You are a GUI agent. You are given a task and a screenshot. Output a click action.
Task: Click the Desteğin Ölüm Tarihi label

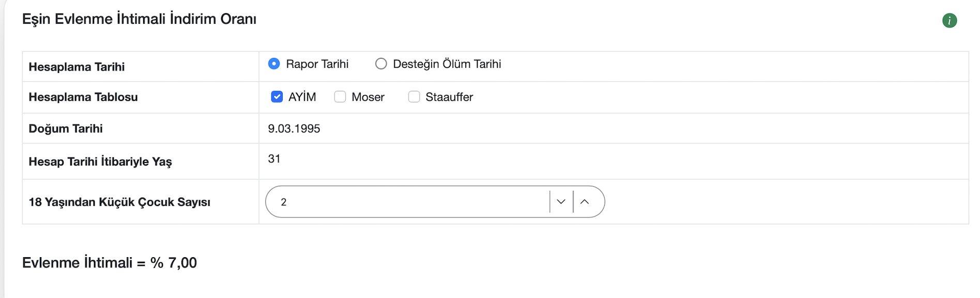(447, 64)
